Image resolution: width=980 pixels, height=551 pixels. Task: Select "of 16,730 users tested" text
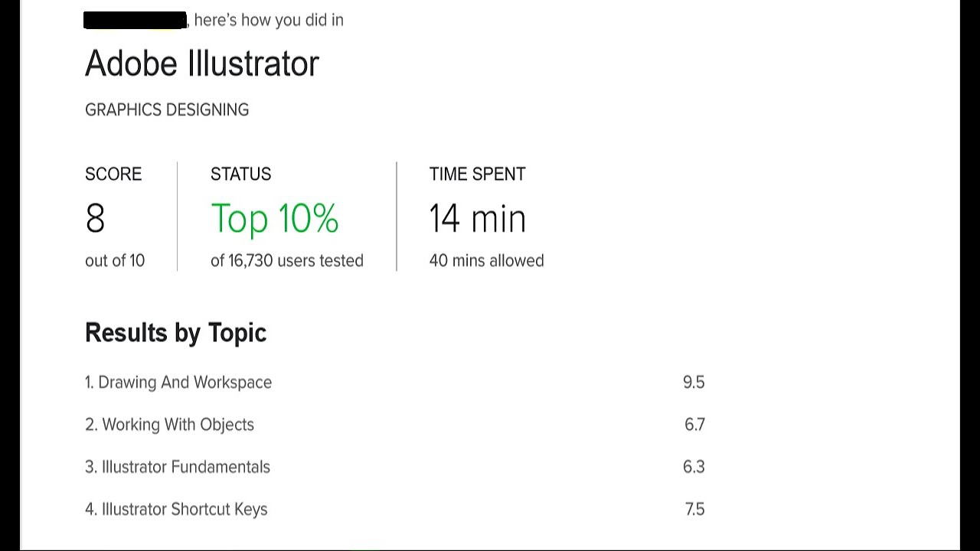[x=287, y=260]
